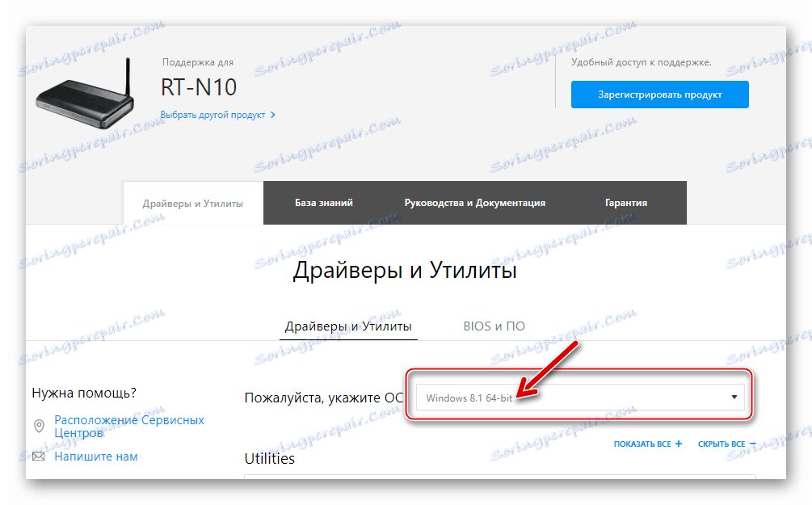Click the 'Удобный доступ к поддержке.' text
This screenshot has width=812, height=505.
pyautogui.click(x=641, y=62)
